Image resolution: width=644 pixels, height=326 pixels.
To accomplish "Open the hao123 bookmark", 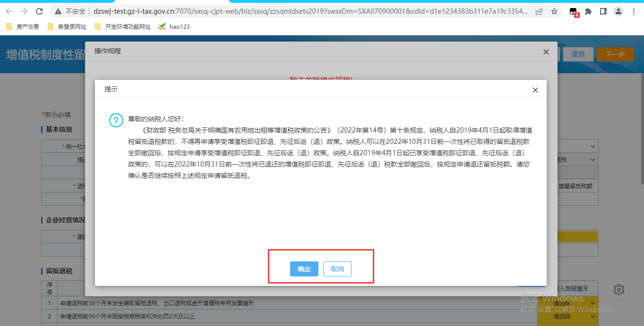I will pyautogui.click(x=174, y=27).
